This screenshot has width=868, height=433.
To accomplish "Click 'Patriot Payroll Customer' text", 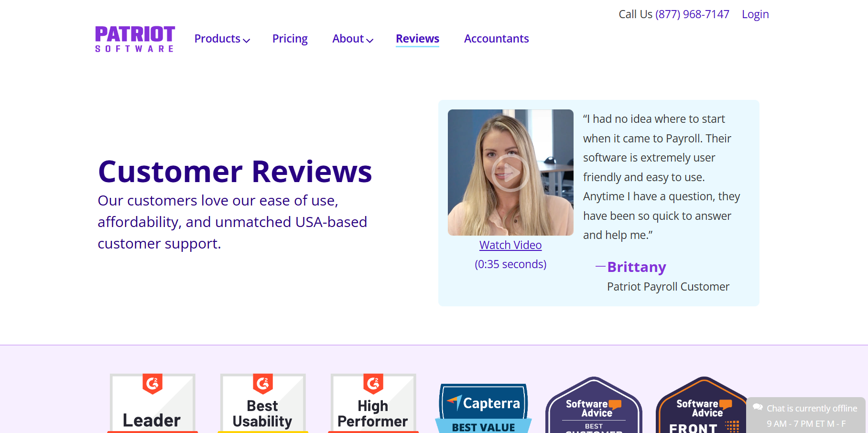I will tap(668, 287).
